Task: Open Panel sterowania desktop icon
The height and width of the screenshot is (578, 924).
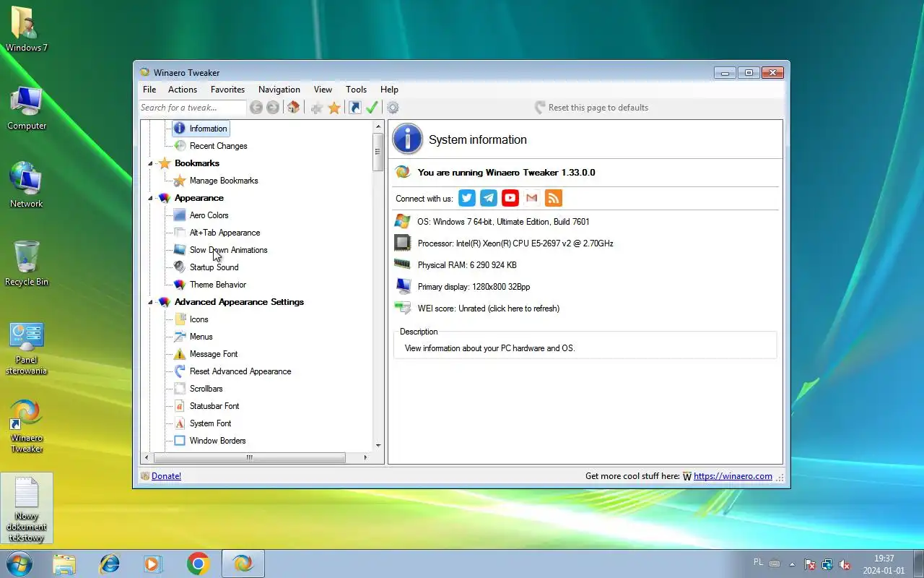Action: tap(27, 348)
